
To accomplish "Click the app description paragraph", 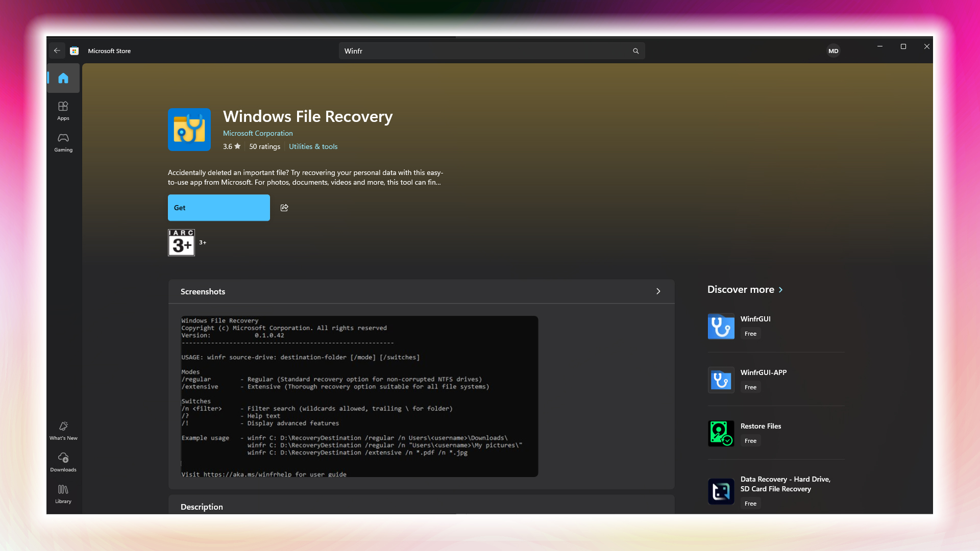I will click(x=305, y=178).
